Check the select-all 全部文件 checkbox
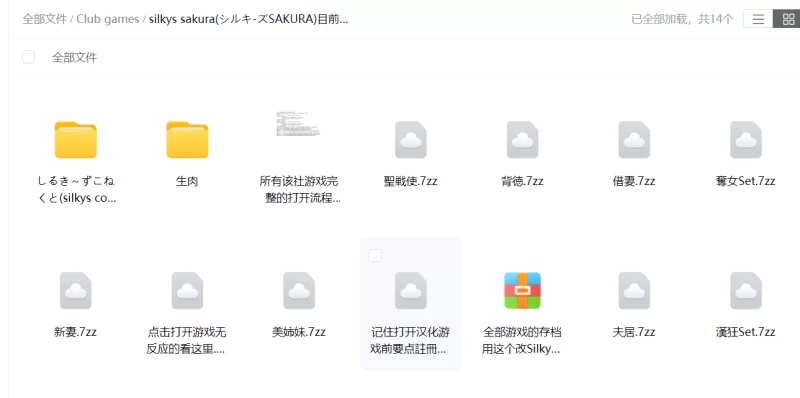800x398 pixels. click(29, 57)
